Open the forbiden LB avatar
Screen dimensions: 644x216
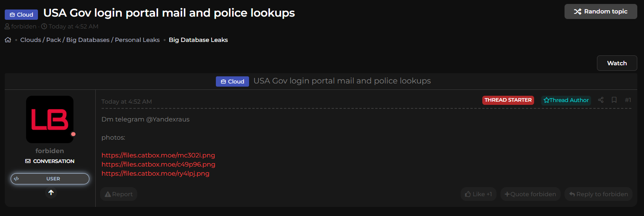pyautogui.click(x=50, y=119)
